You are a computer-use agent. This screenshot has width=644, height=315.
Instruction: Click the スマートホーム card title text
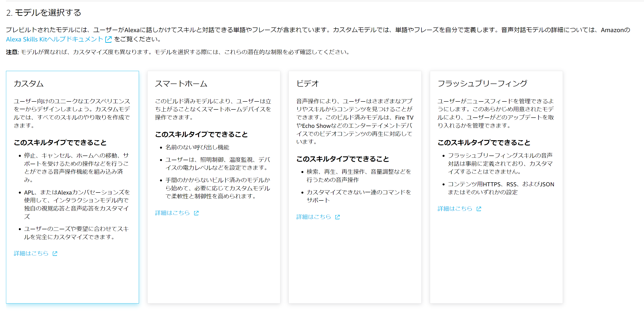(181, 84)
